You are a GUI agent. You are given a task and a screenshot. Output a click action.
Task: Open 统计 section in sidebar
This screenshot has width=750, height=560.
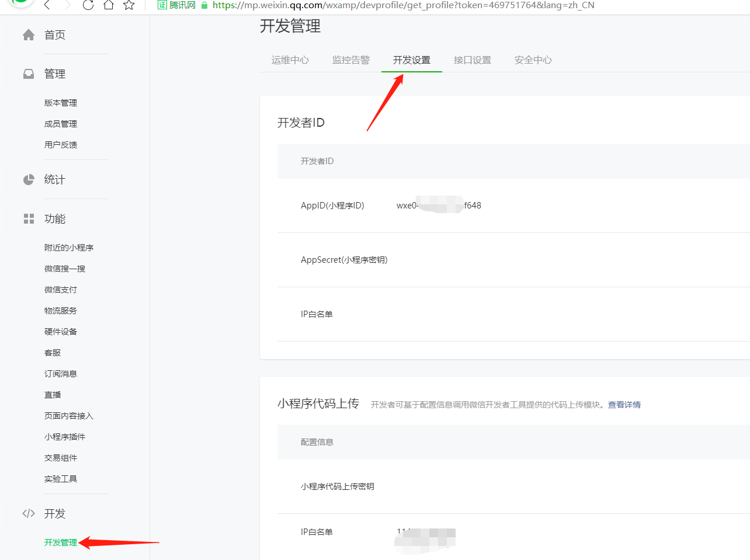(55, 180)
